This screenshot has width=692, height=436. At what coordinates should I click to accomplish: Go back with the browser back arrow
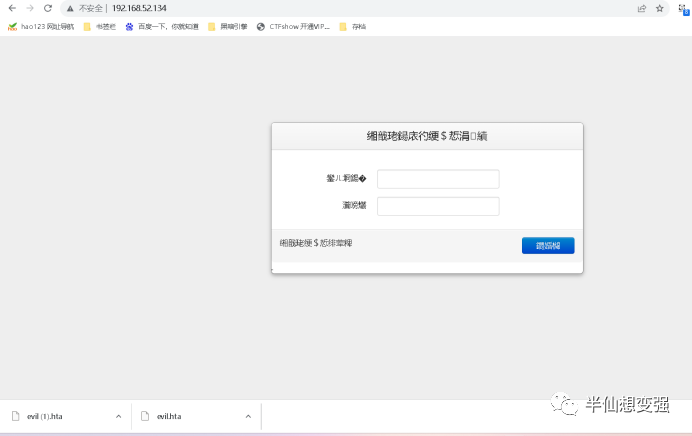[12, 8]
